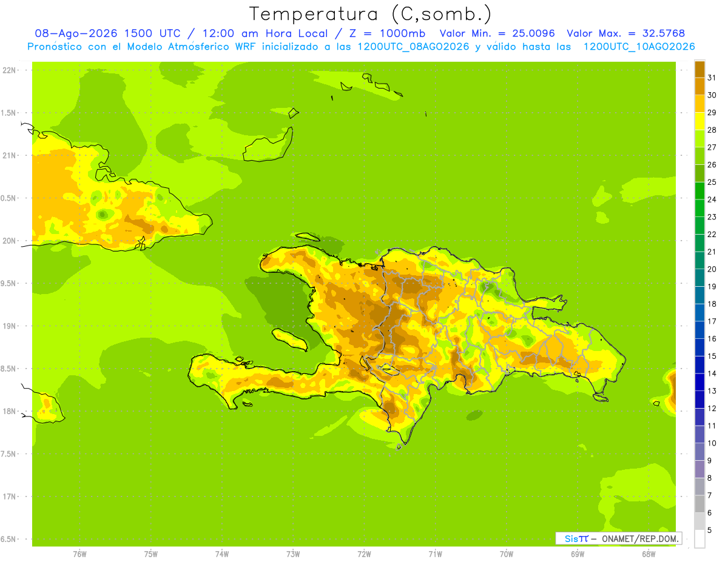This screenshot has width=728, height=562.
Task: Click the longitude label '76W'
Action: click(79, 554)
